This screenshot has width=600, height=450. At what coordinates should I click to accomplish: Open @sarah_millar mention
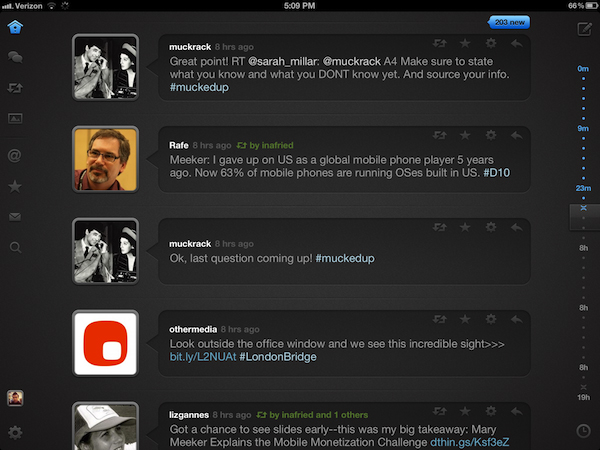coord(283,61)
